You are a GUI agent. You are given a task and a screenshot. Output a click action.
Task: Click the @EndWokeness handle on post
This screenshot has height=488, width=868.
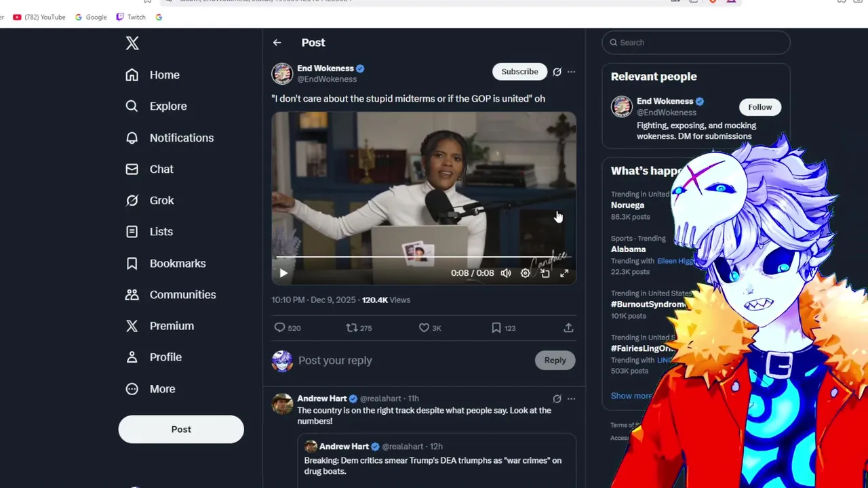click(x=327, y=79)
